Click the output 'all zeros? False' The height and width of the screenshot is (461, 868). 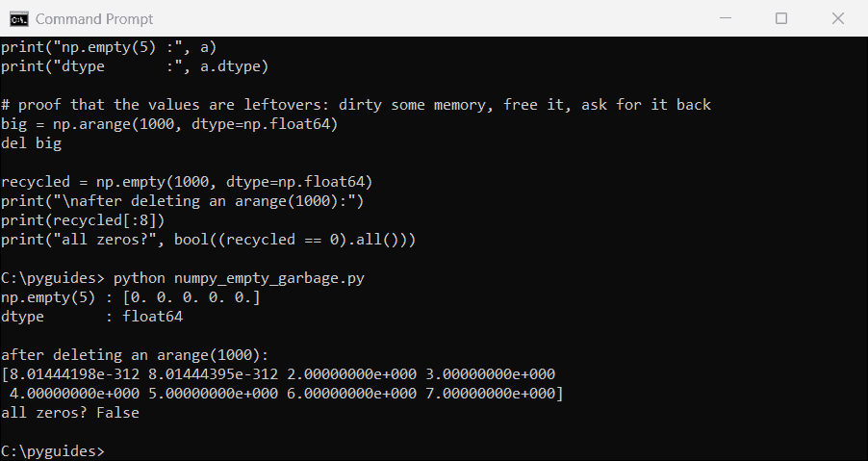(70, 413)
